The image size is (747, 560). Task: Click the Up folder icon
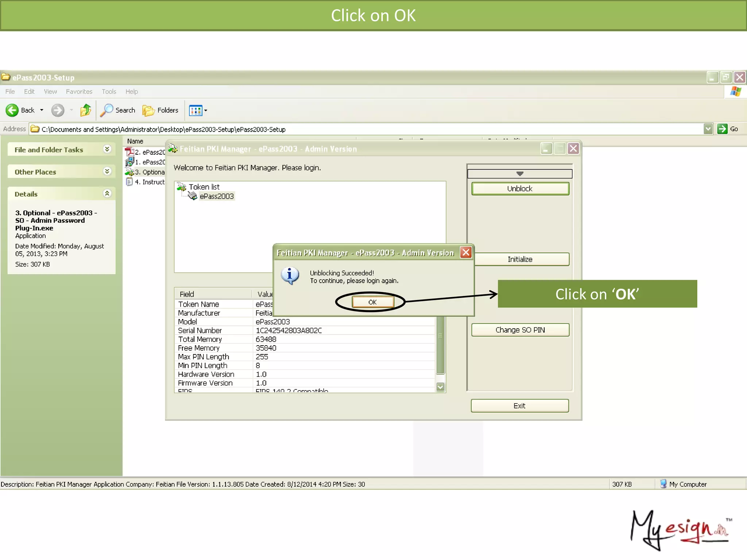[86, 110]
